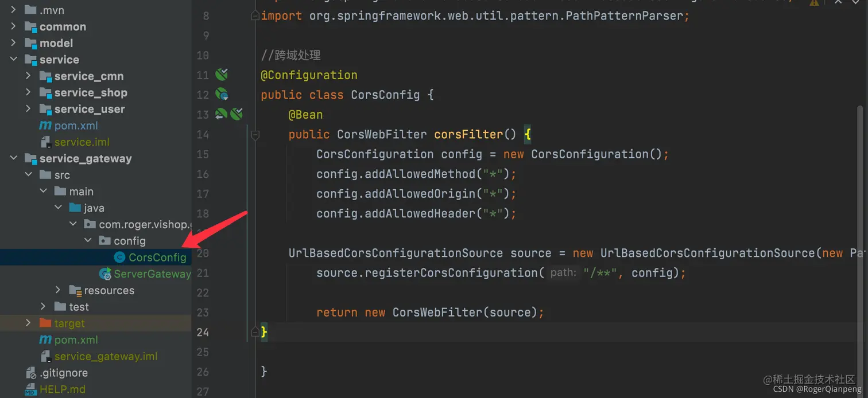Image resolution: width=868 pixels, height=398 pixels.
Task: Collapse the src folder arrow
Action: pos(28,175)
